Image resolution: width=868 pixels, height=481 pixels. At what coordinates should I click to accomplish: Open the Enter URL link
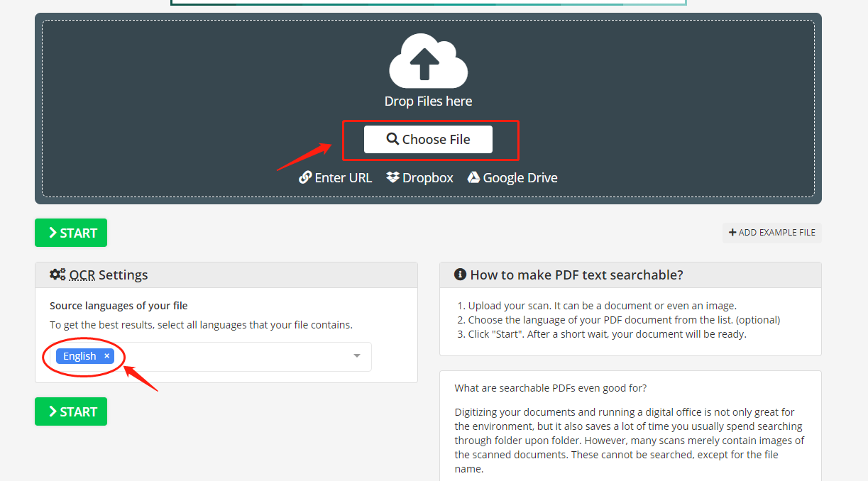coord(335,177)
